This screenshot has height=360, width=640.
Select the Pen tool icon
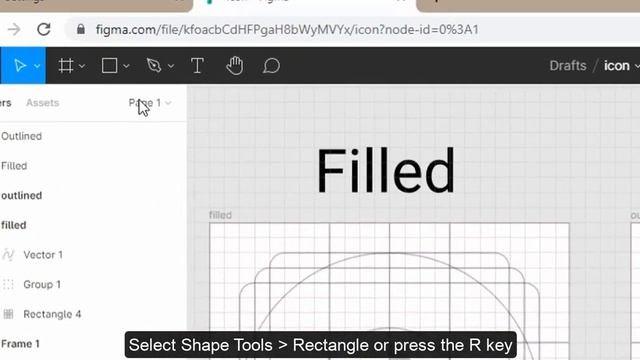pyautogui.click(x=154, y=65)
